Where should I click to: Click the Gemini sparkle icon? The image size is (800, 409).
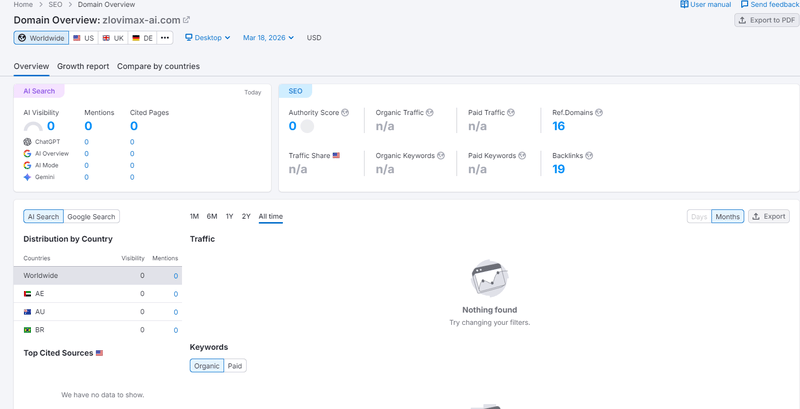(x=27, y=177)
